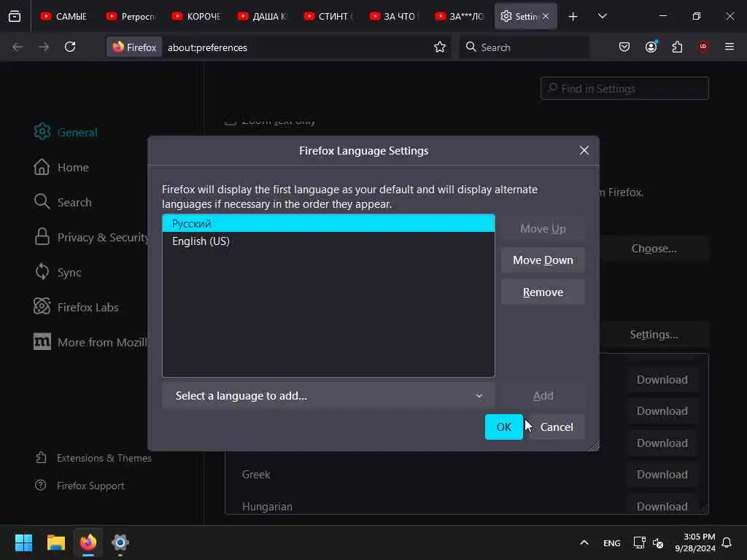
Task: Open the notifications bell icon
Action: tap(727, 542)
